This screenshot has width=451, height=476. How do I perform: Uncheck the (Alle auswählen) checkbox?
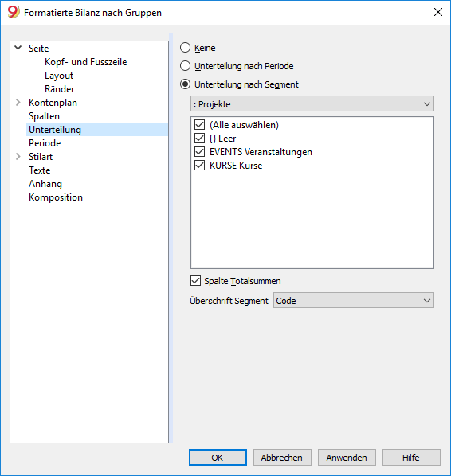pyautogui.click(x=200, y=124)
